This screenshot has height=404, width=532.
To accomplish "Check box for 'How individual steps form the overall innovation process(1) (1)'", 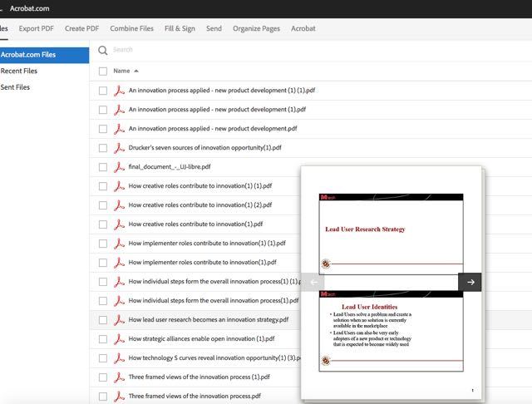I will pos(103,282).
